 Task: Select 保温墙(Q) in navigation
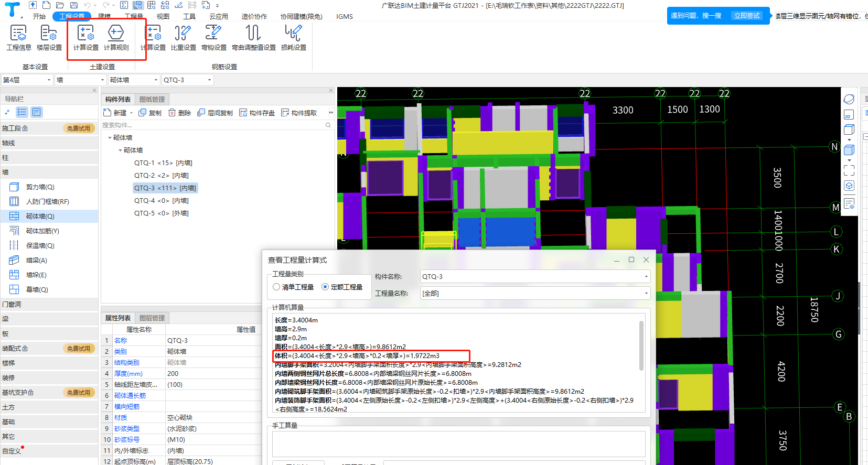[40, 246]
